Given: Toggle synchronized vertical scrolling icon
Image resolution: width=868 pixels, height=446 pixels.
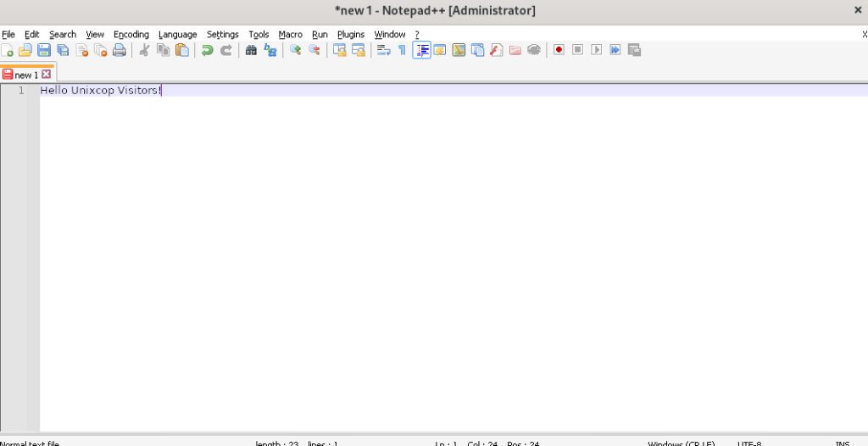Looking at the screenshot, I should pyautogui.click(x=339, y=50).
